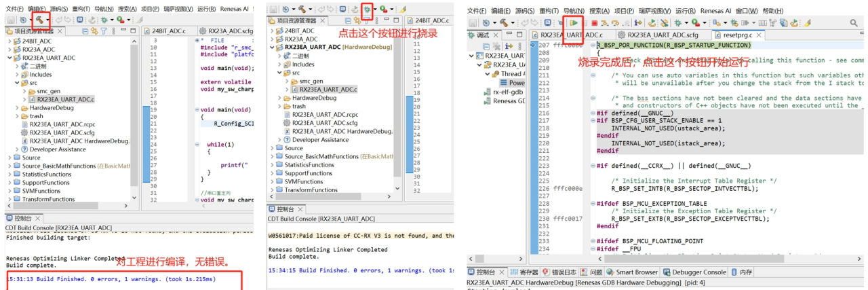Open the Smart Browser tab

pos(632,272)
